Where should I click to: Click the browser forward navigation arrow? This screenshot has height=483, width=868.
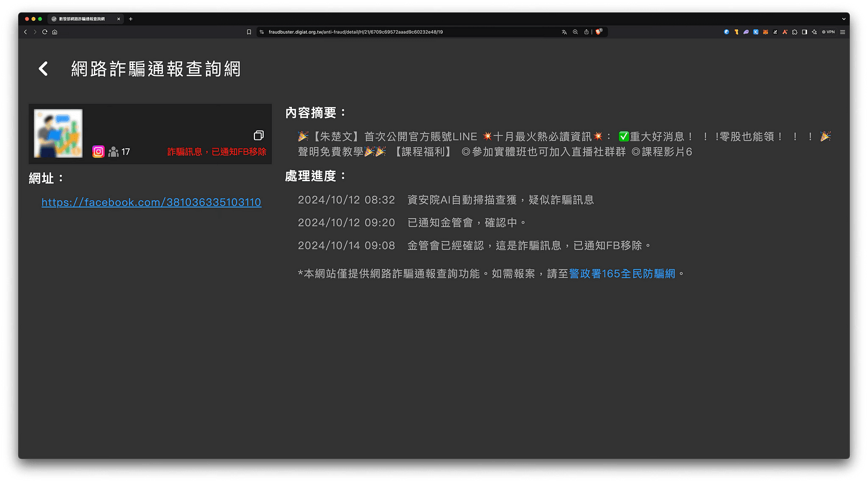(35, 32)
